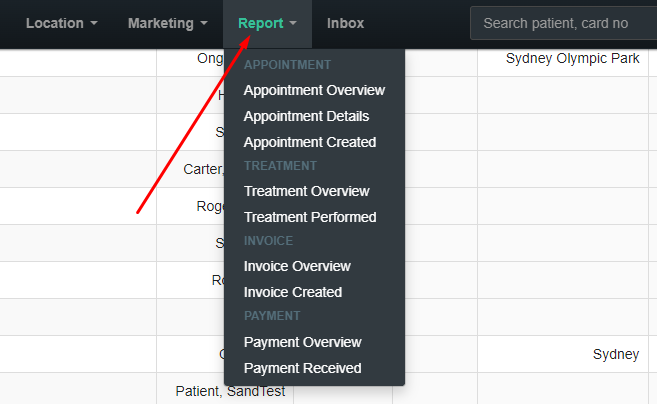The image size is (657, 404).
Task: Select Appointment Overview report
Action: pos(314,90)
